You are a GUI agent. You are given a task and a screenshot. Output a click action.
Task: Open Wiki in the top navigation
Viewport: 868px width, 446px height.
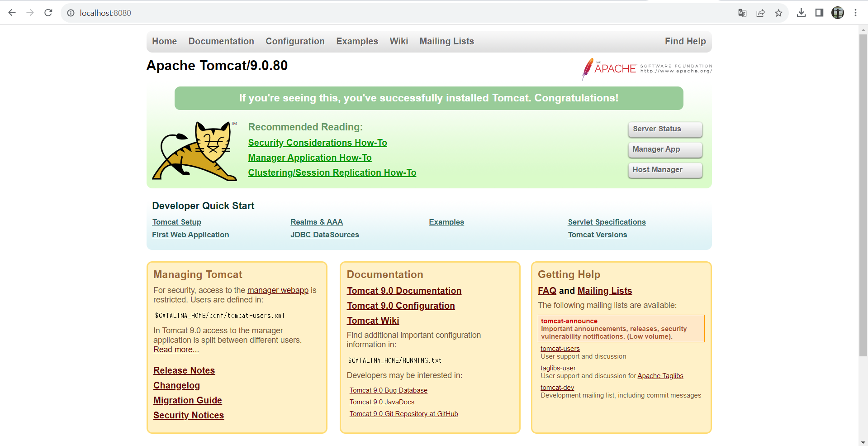point(399,41)
